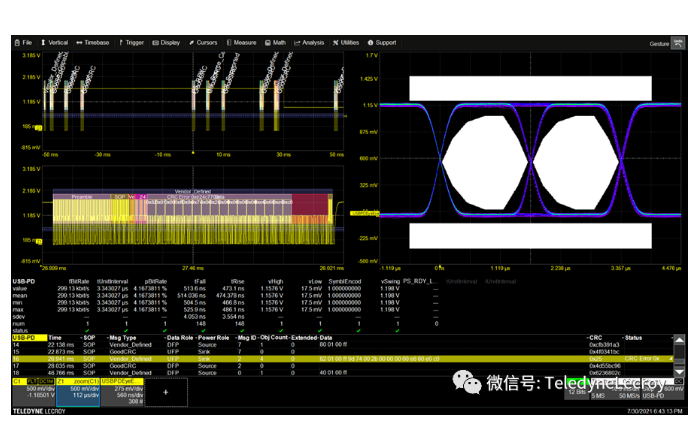
Task: Open the Cursors menu
Action: (x=204, y=43)
